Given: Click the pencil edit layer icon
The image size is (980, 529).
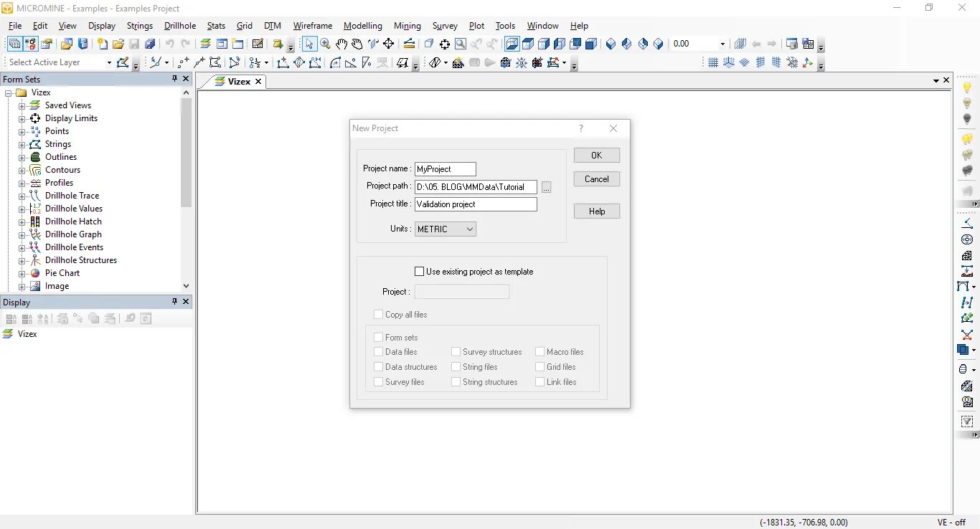Looking at the screenshot, I should (x=123, y=62).
